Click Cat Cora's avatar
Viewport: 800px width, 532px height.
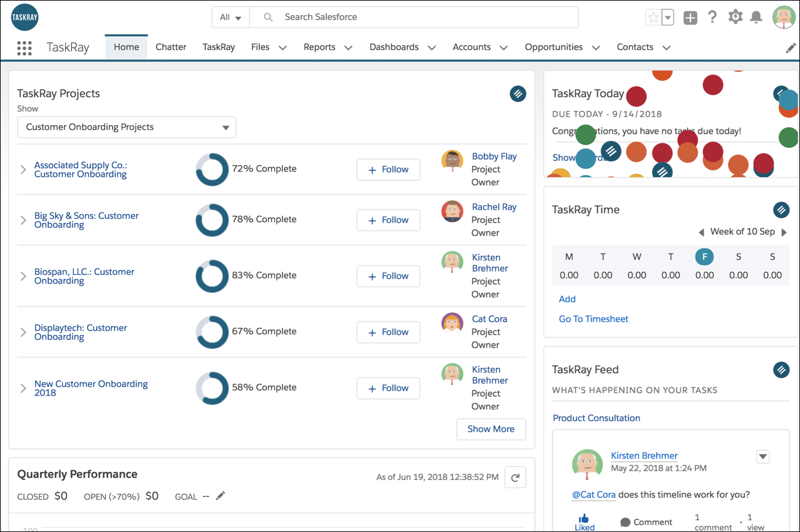[x=452, y=323]
